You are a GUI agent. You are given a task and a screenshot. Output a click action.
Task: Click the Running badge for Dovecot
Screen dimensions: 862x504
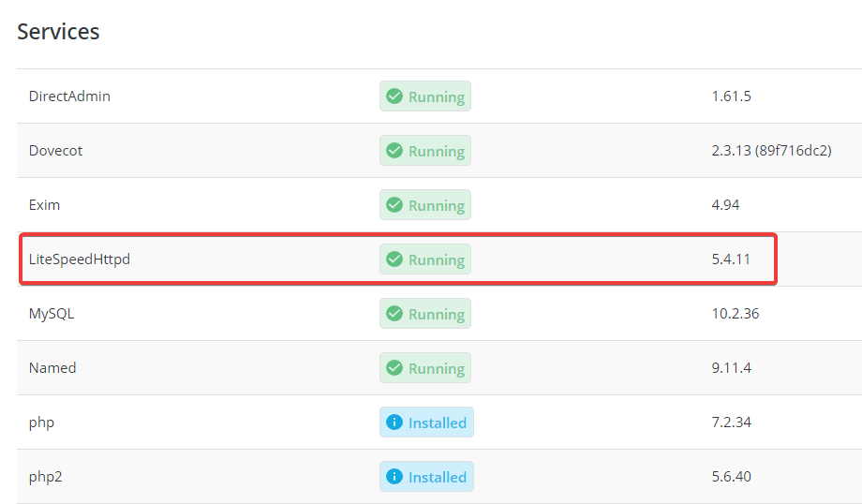tap(425, 151)
